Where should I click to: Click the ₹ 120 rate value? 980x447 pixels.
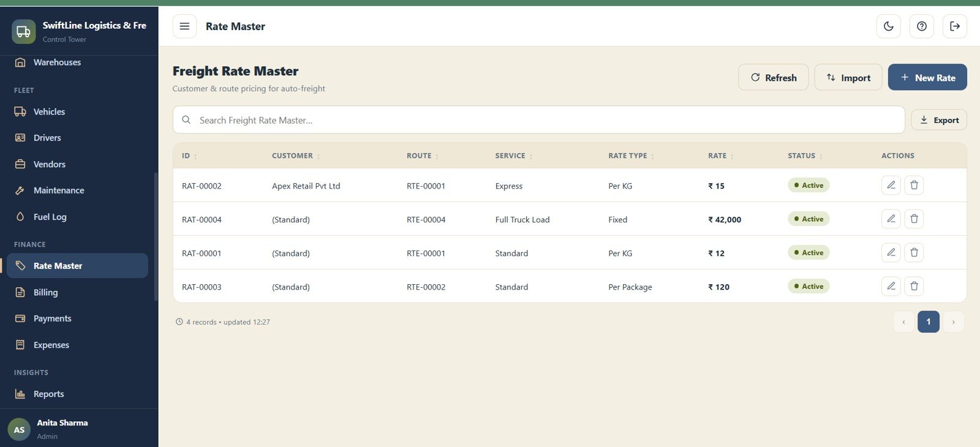tap(718, 287)
